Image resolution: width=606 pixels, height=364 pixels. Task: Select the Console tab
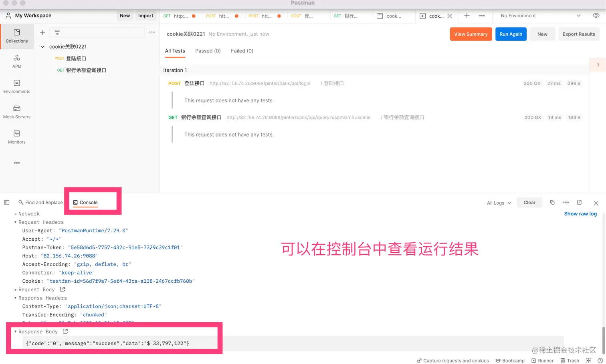[85, 203]
